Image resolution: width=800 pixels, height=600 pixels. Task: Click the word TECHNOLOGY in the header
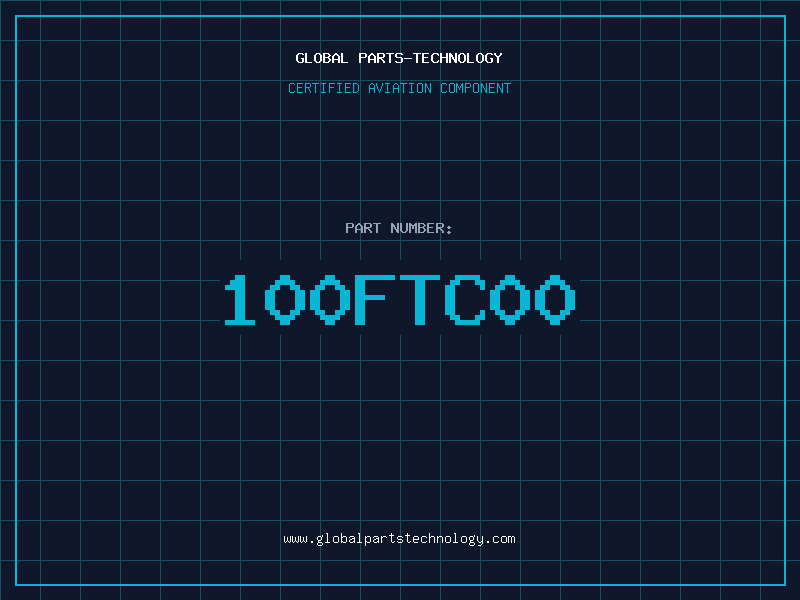point(457,58)
